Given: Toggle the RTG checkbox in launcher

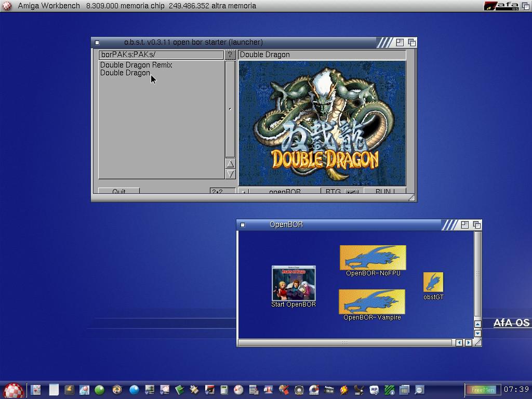Looking at the screenshot, I should [x=352, y=191].
